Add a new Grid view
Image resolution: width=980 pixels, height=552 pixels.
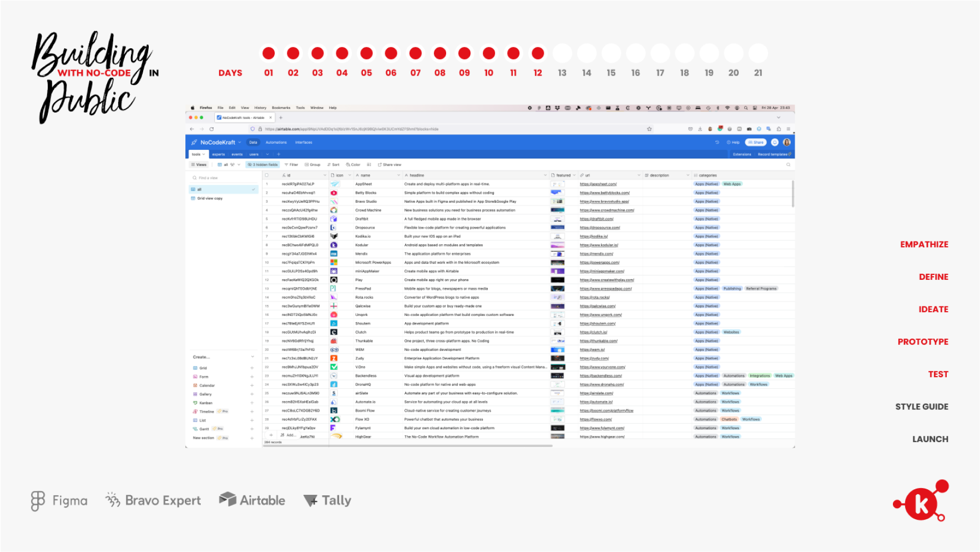click(252, 368)
